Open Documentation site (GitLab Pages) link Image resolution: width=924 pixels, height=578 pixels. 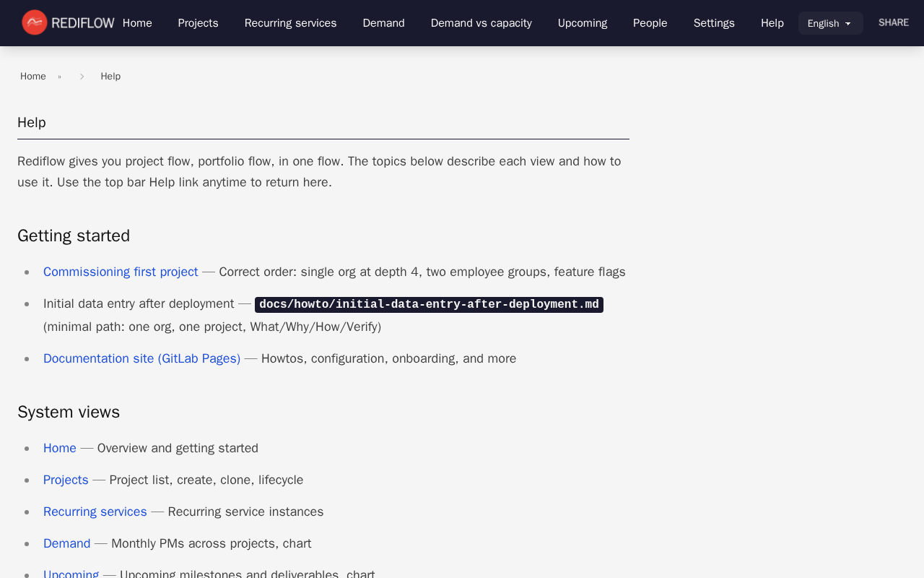[141, 358]
